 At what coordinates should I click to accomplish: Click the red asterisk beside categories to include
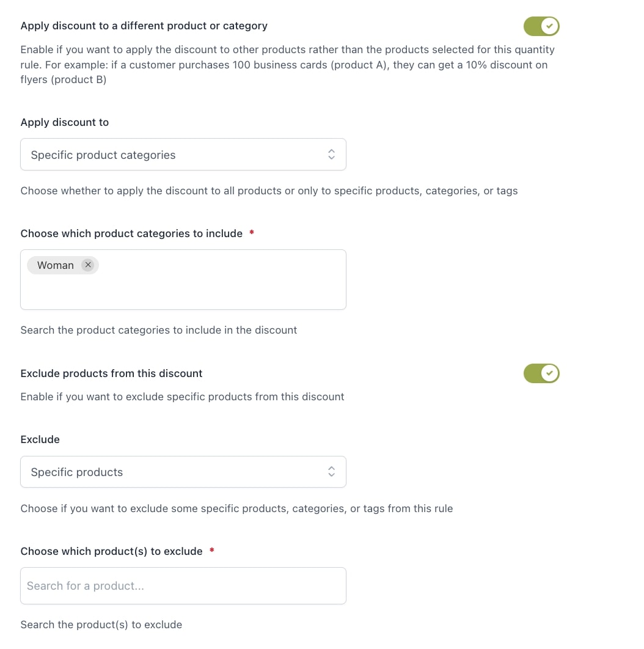(x=252, y=233)
